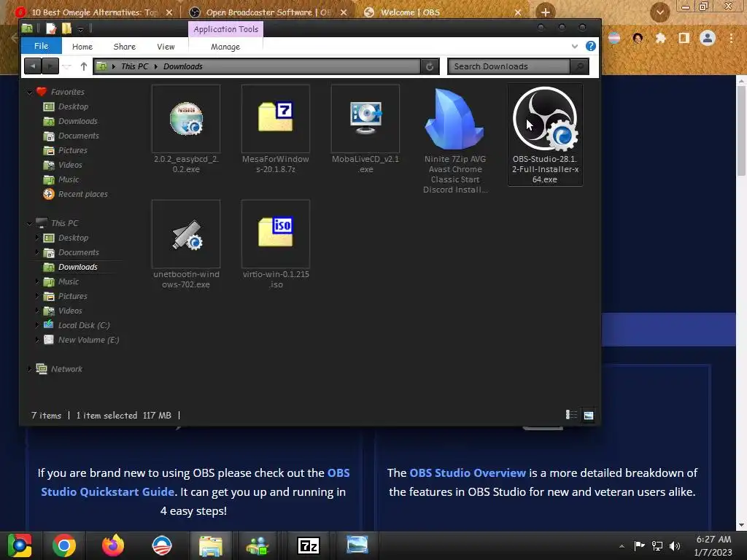Image resolution: width=747 pixels, height=560 pixels.
Task: Collapse the This PC tree section
Action: point(30,223)
